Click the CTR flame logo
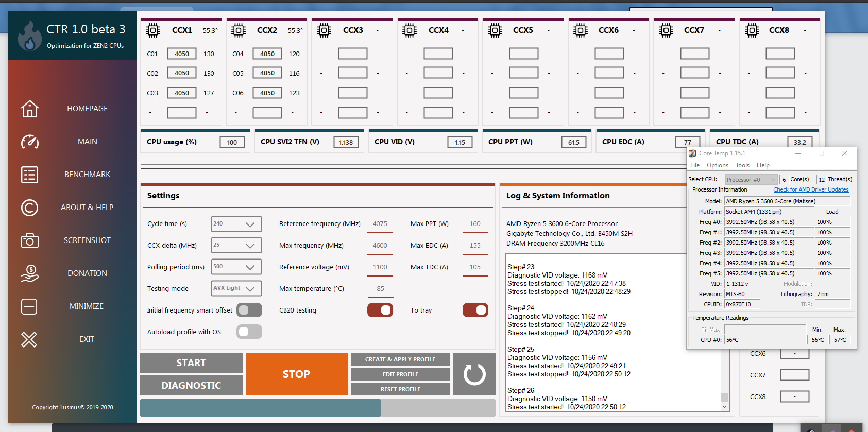 tap(29, 36)
